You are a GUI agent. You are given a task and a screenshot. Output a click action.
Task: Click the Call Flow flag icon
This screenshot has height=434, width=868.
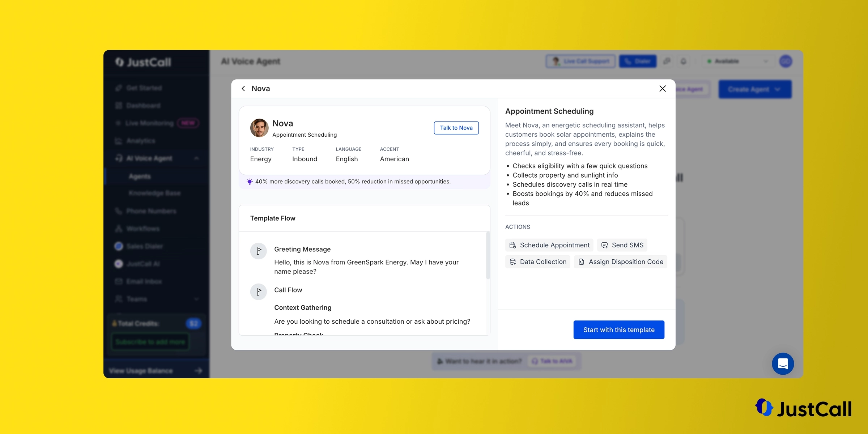click(x=259, y=292)
